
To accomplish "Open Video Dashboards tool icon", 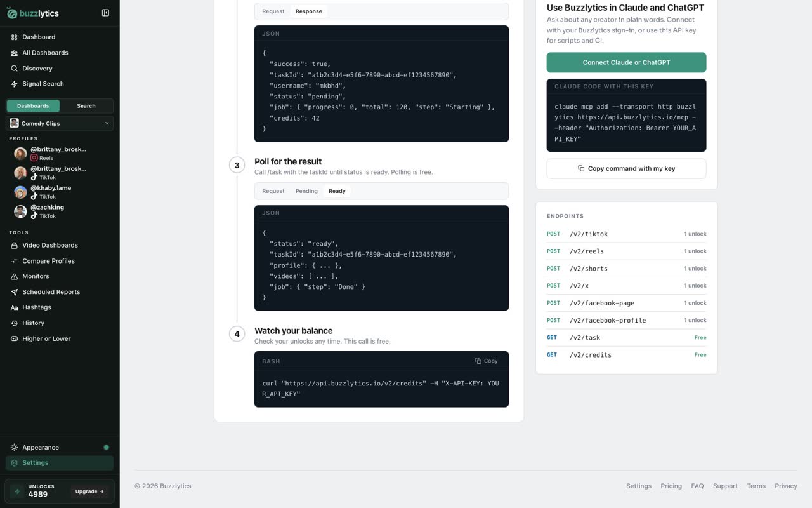I will tap(14, 245).
